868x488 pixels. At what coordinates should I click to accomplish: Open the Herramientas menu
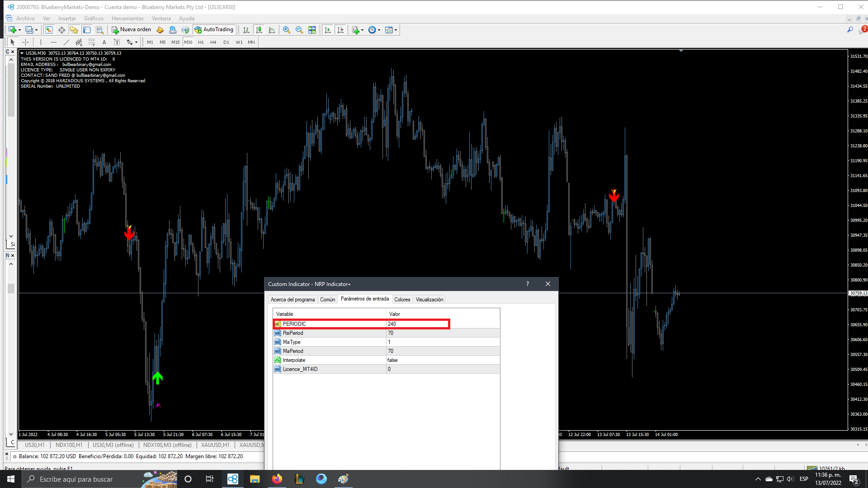coord(127,19)
